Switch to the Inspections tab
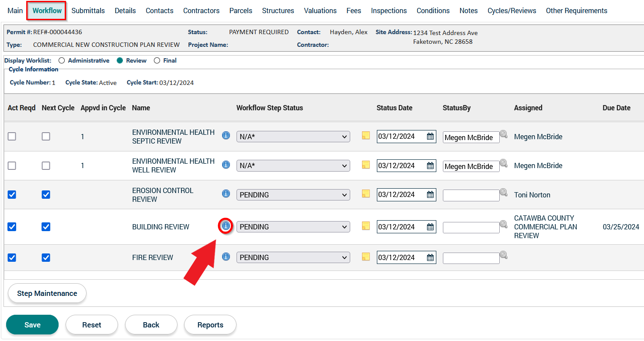Screen dimensions: 644x341 click(389, 11)
